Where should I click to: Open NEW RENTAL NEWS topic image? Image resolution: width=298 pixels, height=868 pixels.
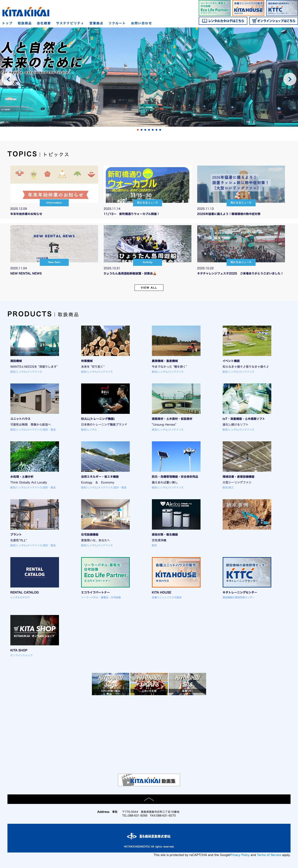click(54, 244)
